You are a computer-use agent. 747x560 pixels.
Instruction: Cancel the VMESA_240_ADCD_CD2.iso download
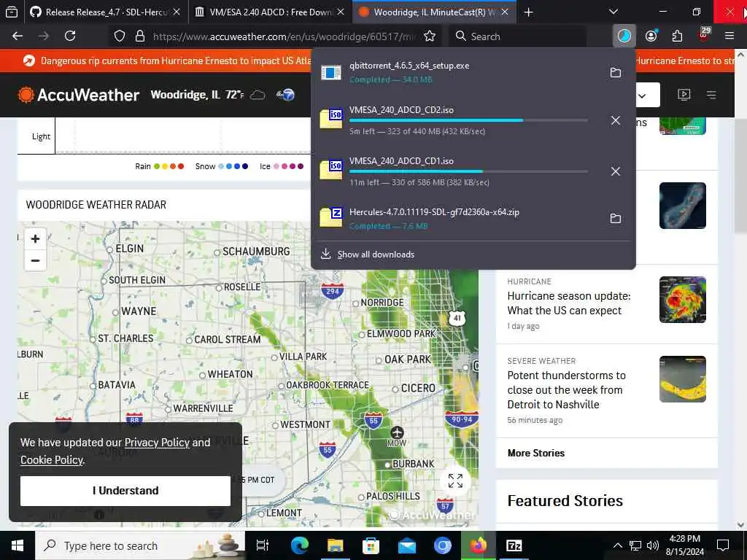[616, 120]
